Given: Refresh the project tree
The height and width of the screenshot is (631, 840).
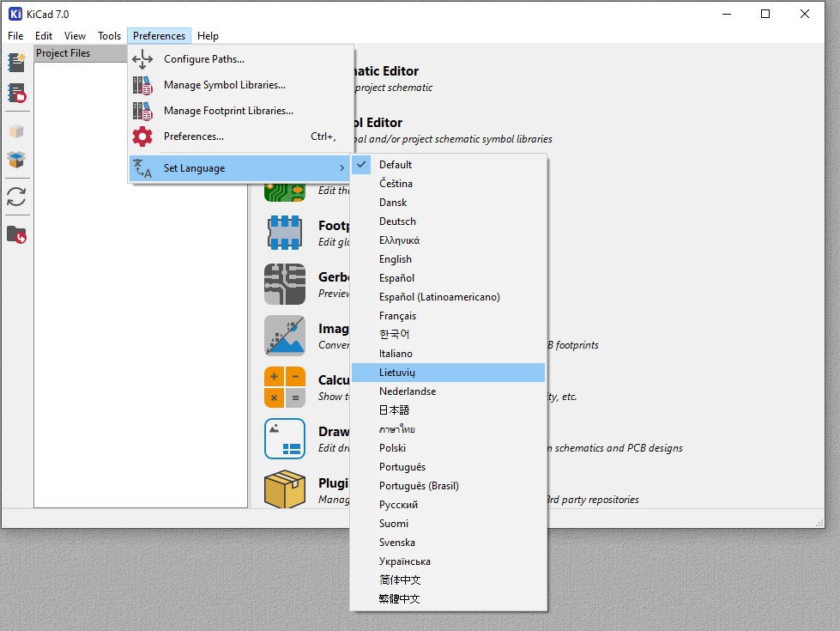Looking at the screenshot, I should 16,197.
